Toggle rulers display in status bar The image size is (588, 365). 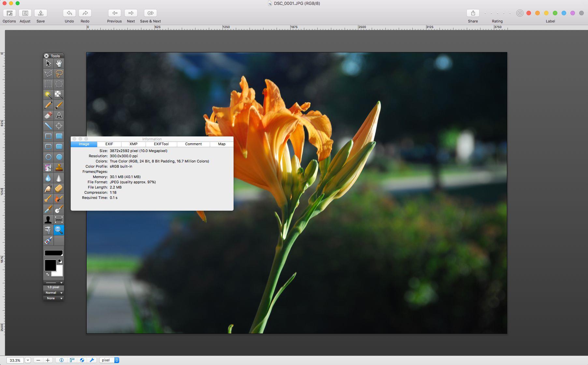point(72,360)
